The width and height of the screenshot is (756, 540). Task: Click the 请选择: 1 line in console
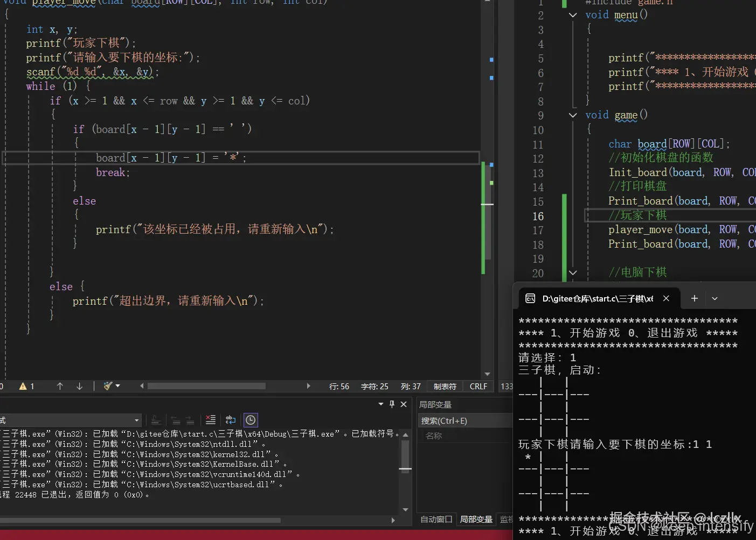[x=547, y=357]
